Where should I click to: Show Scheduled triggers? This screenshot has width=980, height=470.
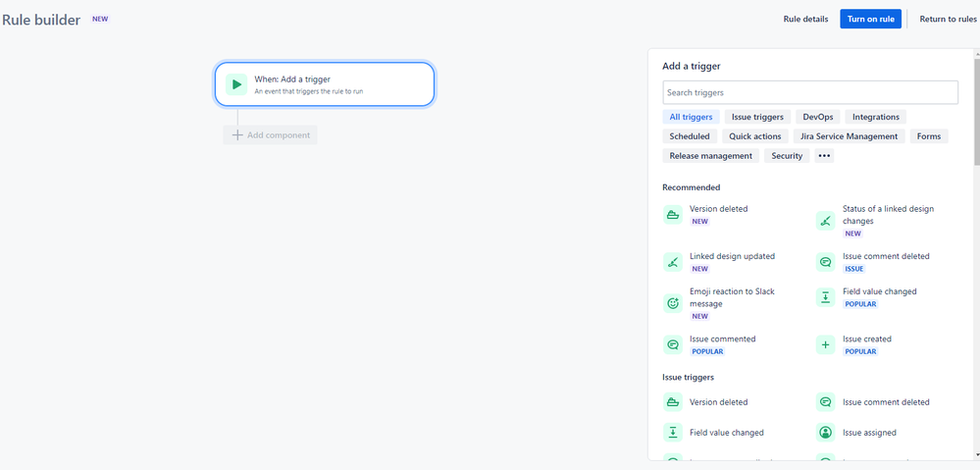point(690,136)
